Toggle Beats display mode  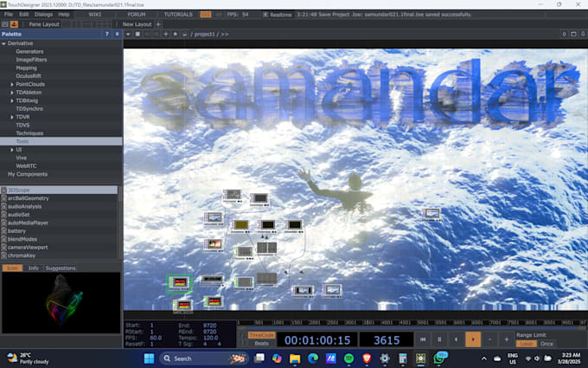[261, 343]
